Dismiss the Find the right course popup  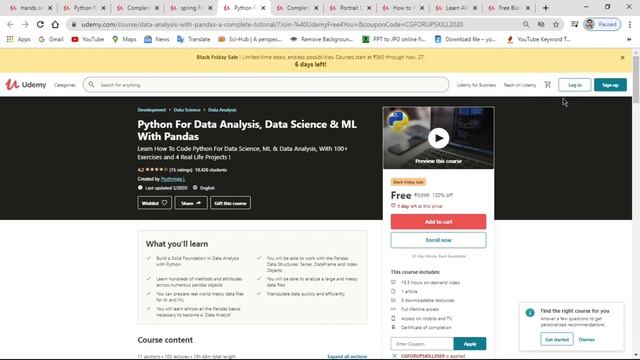pyautogui.click(x=587, y=340)
